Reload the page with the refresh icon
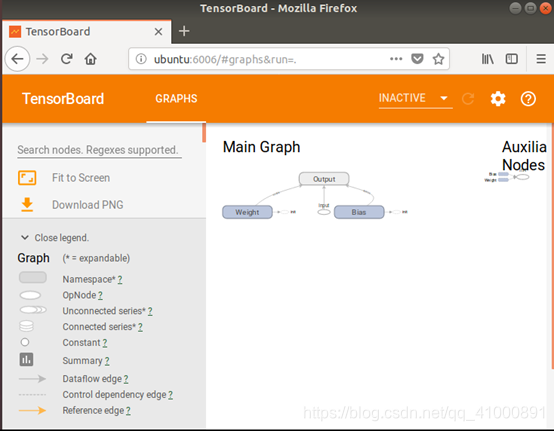The height and width of the screenshot is (431, 554). (66, 59)
